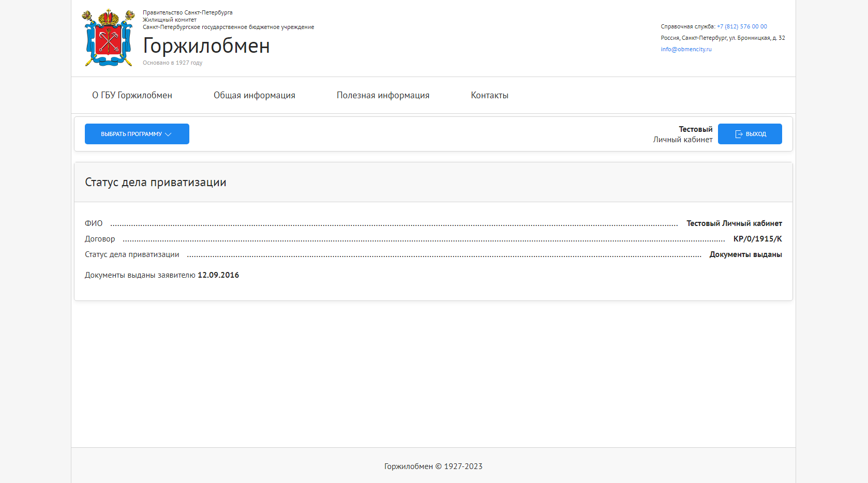Screen dimensions: 868x483
Task: Click the large Горжилобмен site title
Action: [206, 46]
